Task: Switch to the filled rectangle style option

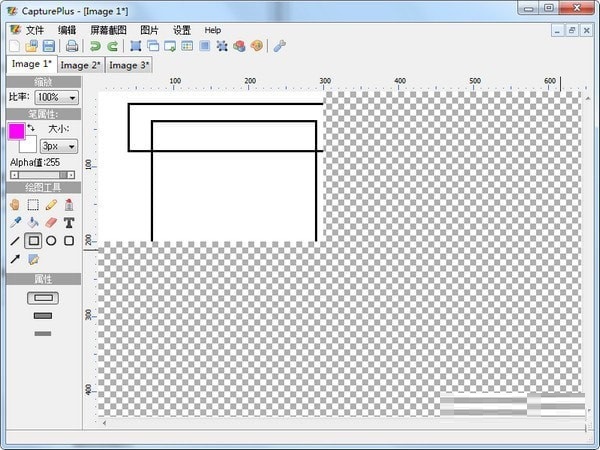Action: click(x=43, y=316)
